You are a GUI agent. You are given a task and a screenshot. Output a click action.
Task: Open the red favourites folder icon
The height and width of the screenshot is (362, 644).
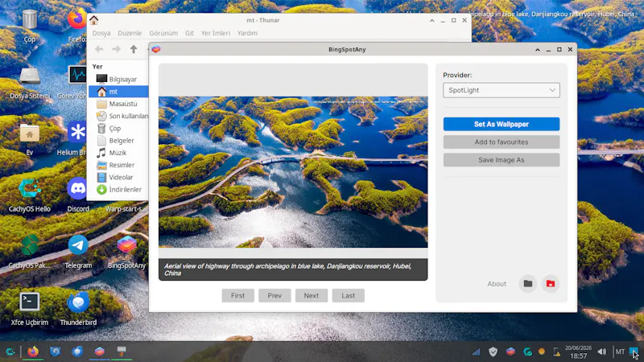click(551, 284)
